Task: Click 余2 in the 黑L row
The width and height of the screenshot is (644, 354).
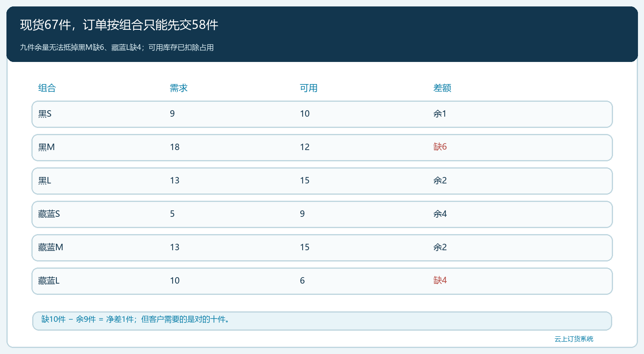Action: 440,181
